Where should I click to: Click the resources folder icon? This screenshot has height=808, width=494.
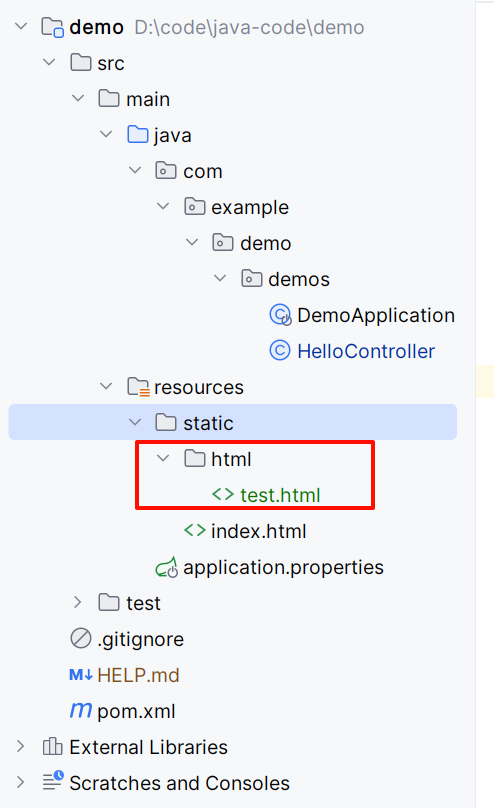[139, 387]
